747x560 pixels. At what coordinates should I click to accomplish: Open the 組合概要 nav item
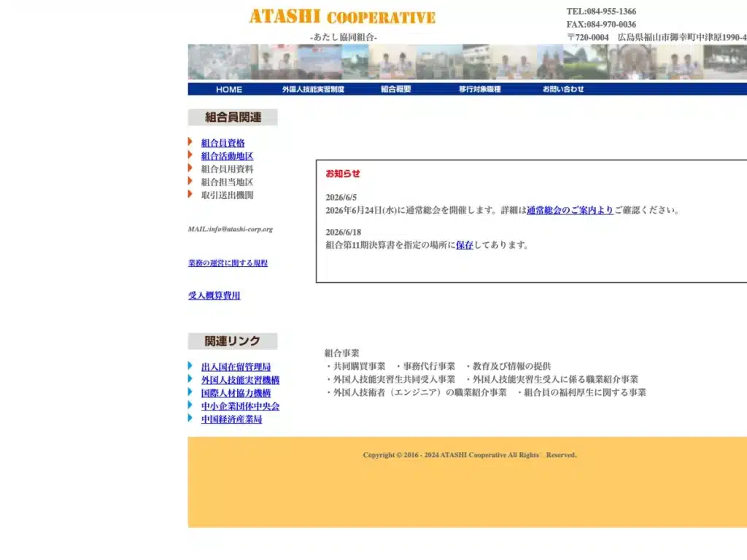click(396, 89)
